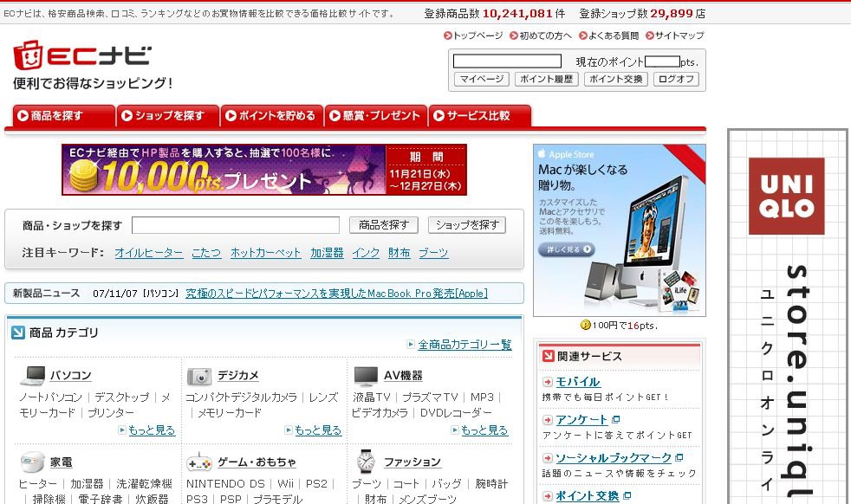Open the サイトマップ link

pyautogui.click(x=679, y=36)
